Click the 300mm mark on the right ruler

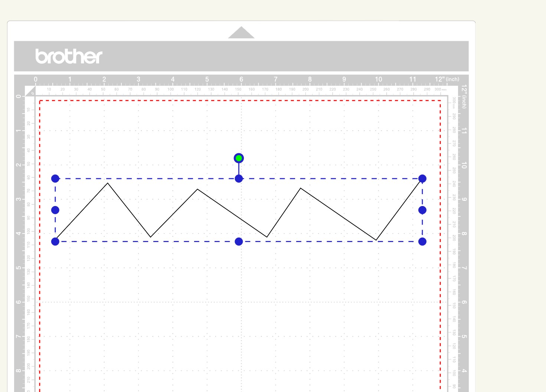(453, 104)
